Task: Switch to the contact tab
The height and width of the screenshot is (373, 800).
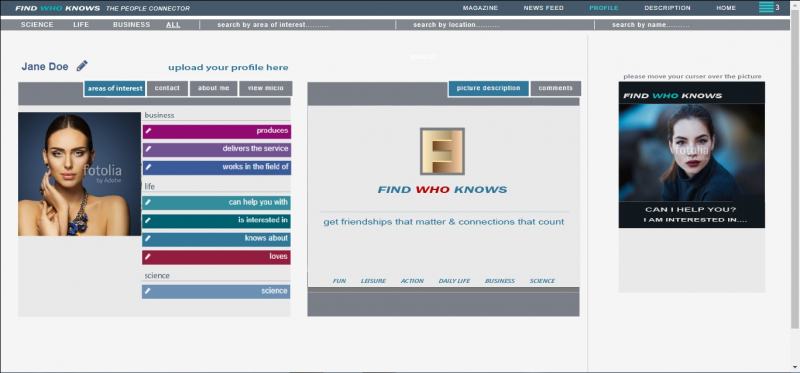Action: 167,88
